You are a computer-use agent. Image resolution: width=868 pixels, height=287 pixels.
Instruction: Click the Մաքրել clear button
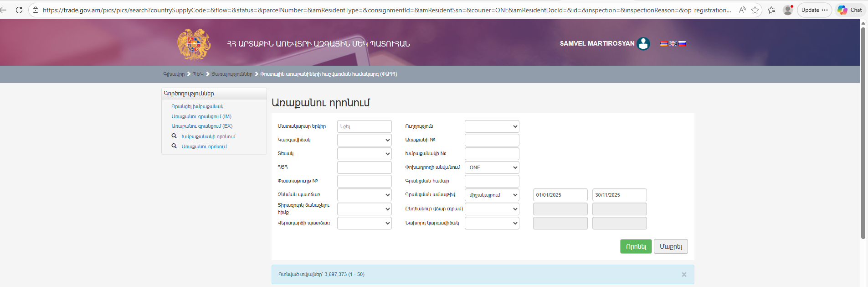point(671,246)
